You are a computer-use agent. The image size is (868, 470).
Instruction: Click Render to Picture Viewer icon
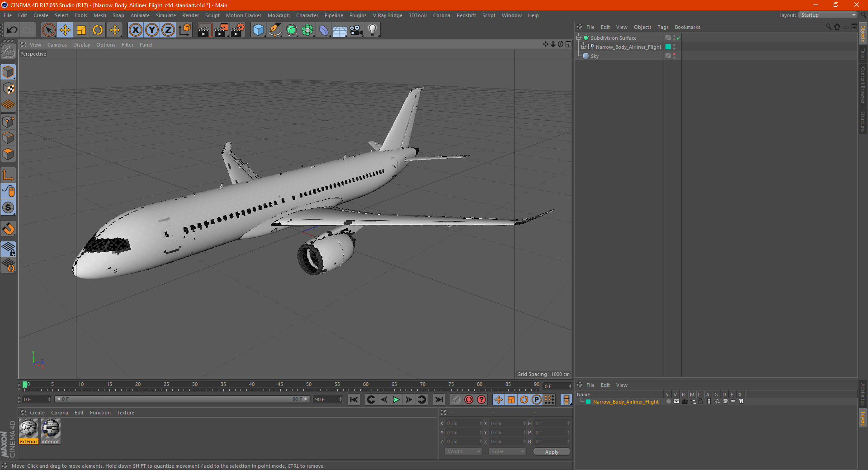pyautogui.click(x=221, y=30)
